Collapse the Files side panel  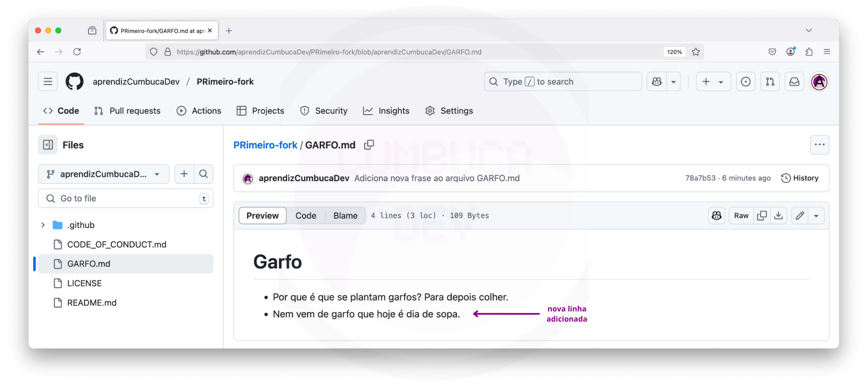[x=48, y=145]
